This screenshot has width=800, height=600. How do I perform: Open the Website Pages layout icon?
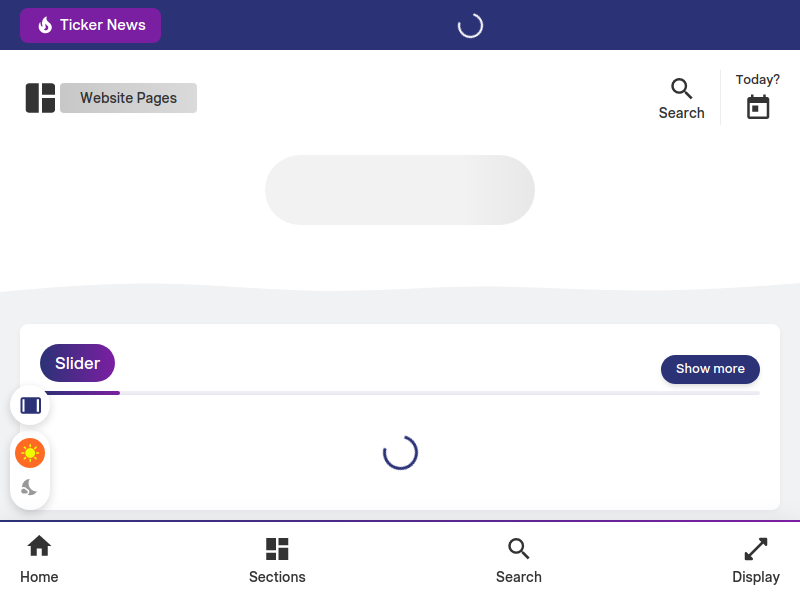pyautogui.click(x=40, y=98)
